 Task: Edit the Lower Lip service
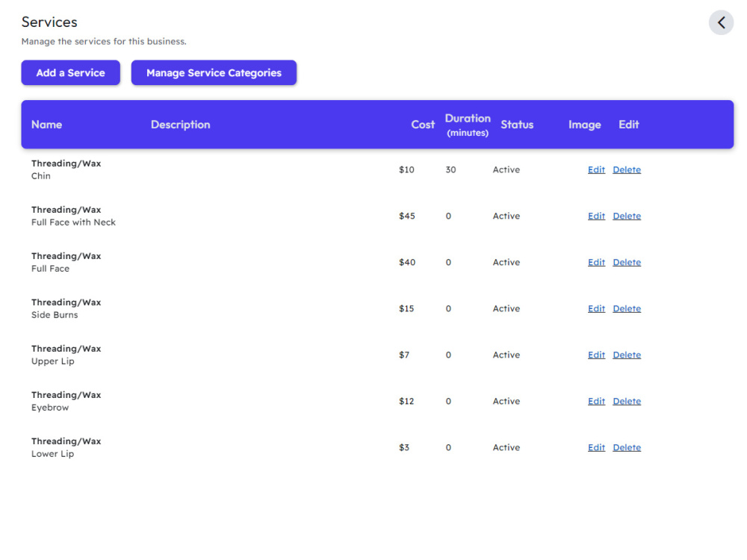596,447
